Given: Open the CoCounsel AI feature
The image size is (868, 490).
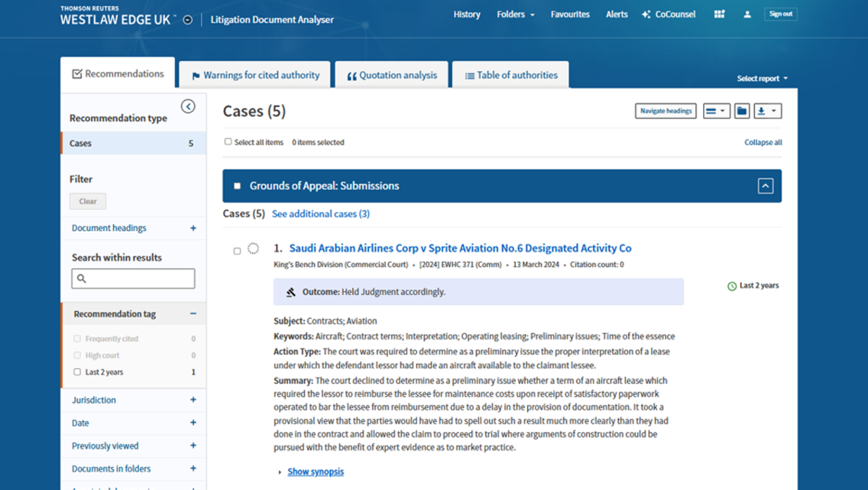Looking at the screenshot, I should pos(669,14).
